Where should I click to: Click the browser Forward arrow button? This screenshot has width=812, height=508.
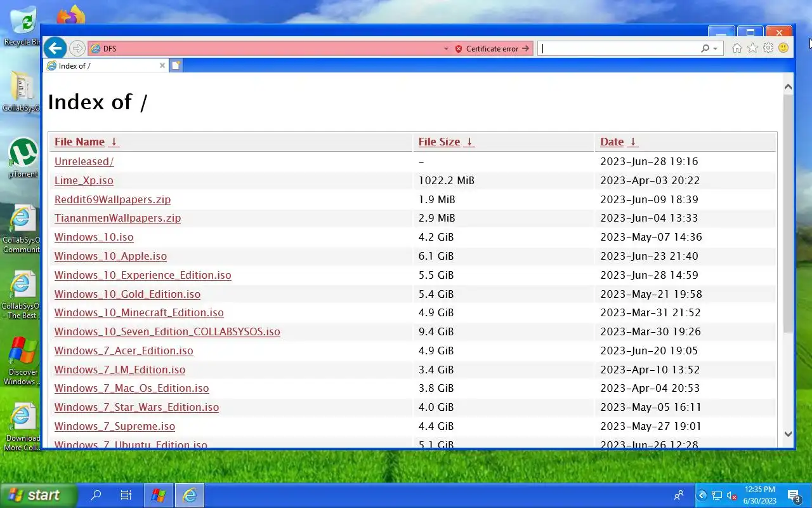point(77,48)
